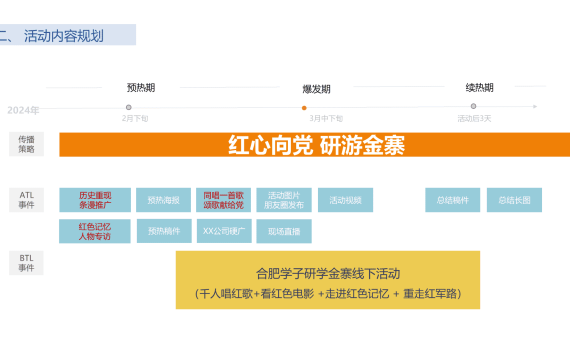Click the orange 红心向党 研游金寨 banner
570x360 pixels.
click(315, 145)
